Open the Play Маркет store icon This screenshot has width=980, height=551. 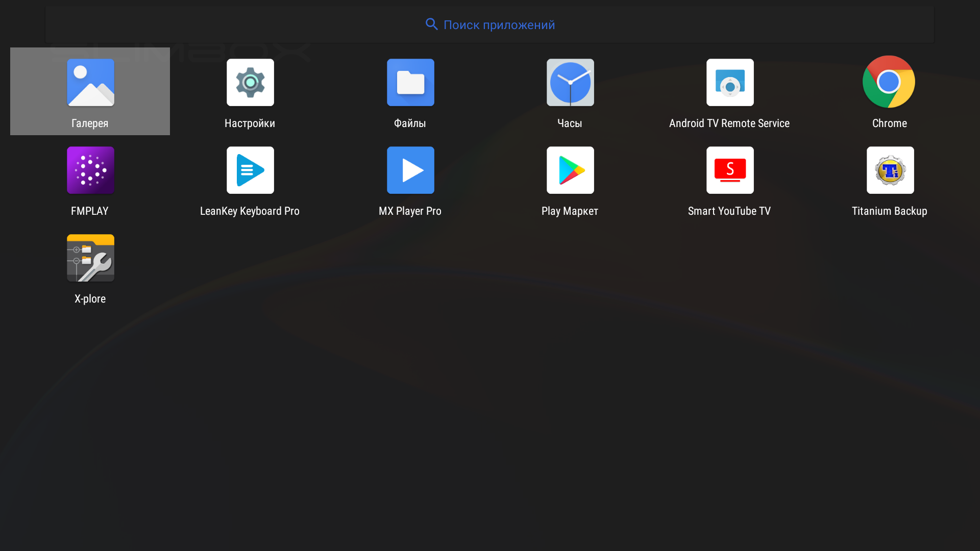click(570, 170)
